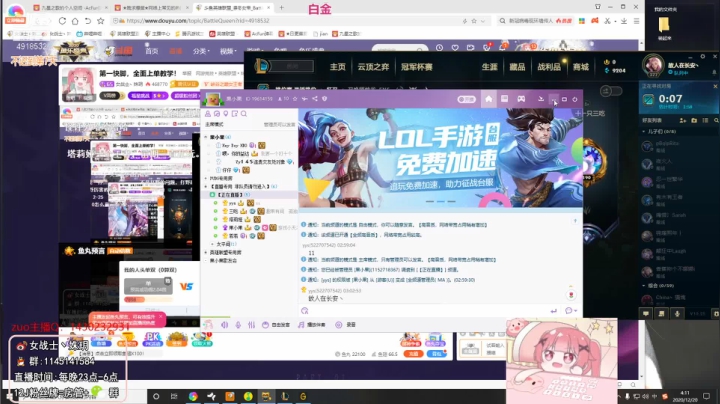Expand the sub-room below the user list in YY tree
Image resolution: width=720 pixels, height=404 pixels.
coord(212,244)
